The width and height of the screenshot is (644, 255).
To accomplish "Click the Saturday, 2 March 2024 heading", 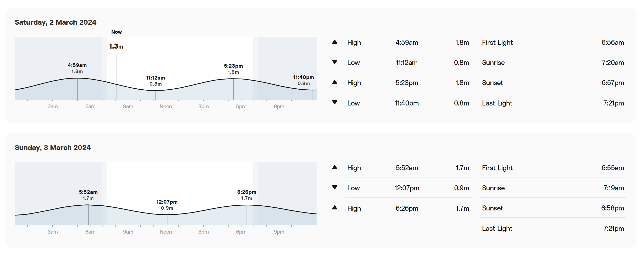I will [x=56, y=22].
